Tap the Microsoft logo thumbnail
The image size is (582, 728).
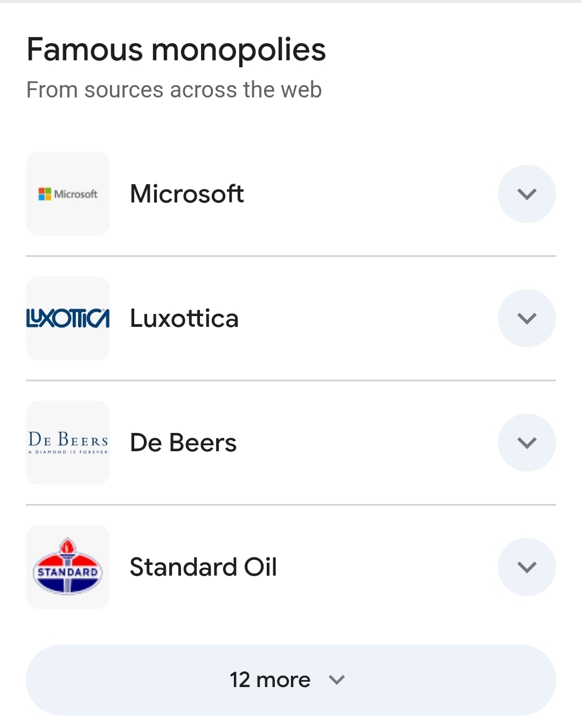tap(68, 194)
